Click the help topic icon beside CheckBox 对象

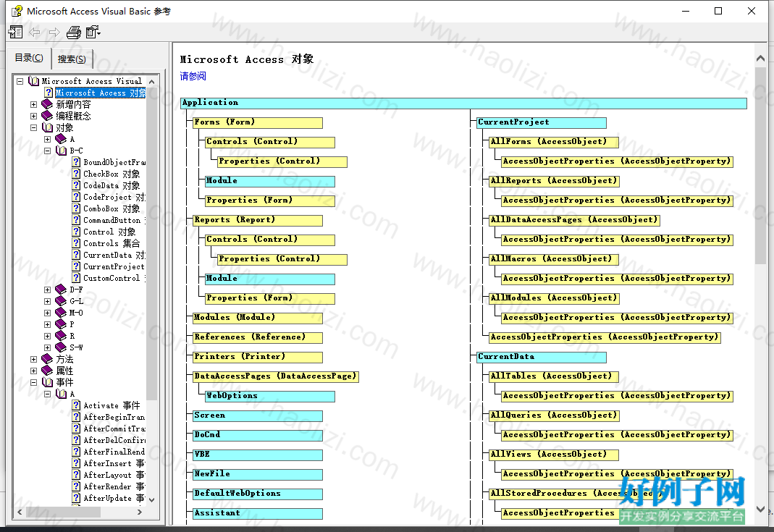[76, 174]
